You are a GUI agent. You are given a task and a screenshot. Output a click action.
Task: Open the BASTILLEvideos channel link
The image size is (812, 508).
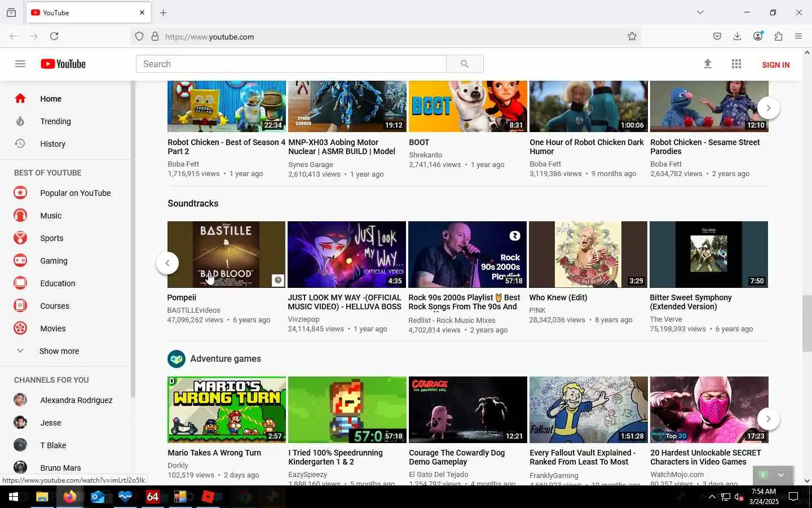193,310
